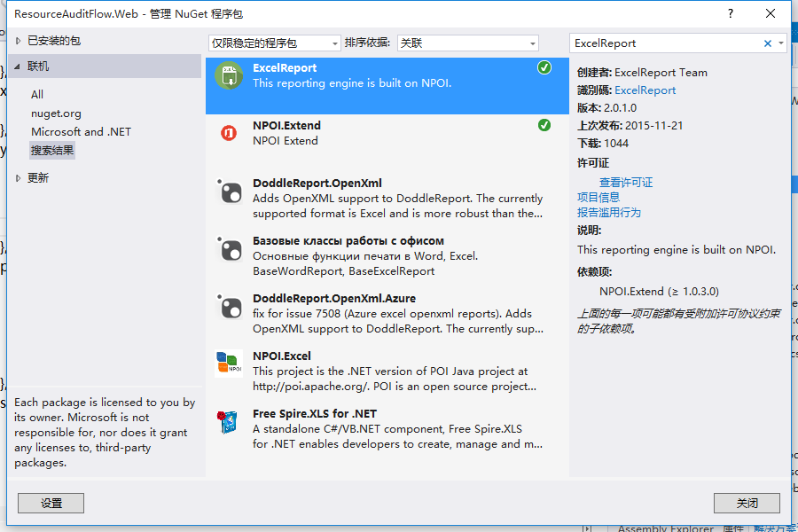Click the NPOI.Extend red package icon

229,133
